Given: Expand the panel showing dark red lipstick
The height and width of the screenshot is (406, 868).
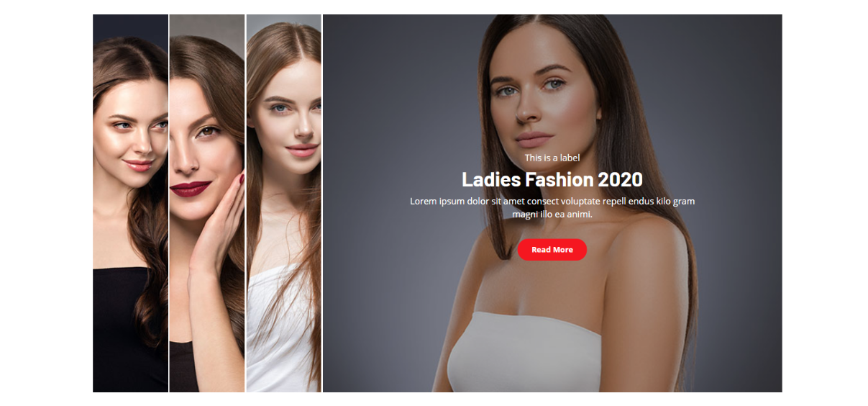Looking at the screenshot, I should (x=207, y=203).
